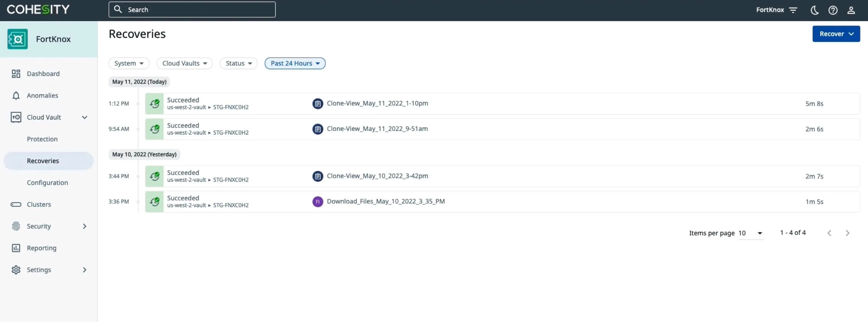868x322 pixels.
Task: Open the user account profile icon
Action: 851,10
